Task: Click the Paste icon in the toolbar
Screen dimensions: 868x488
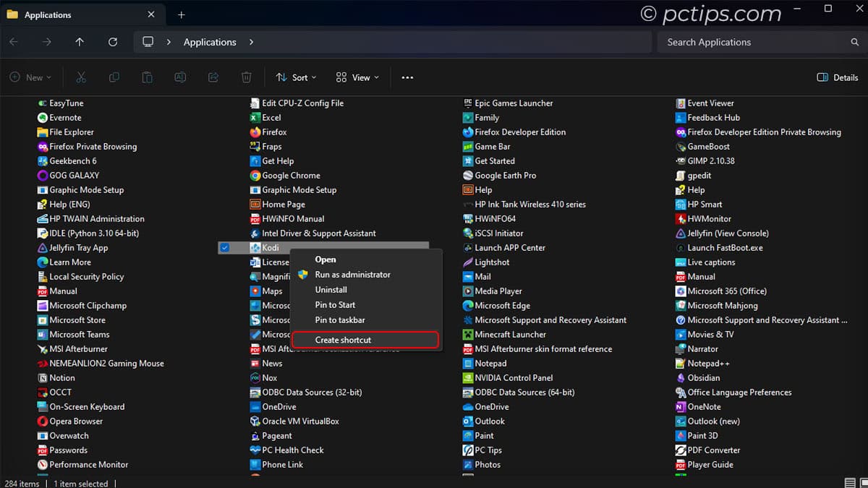Action: tap(147, 77)
